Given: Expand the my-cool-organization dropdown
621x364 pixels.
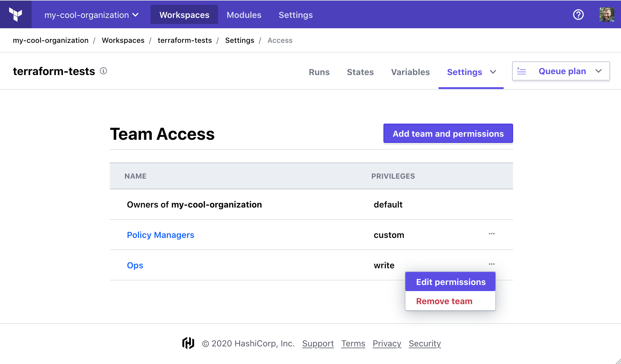Looking at the screenshot, I should coord(92,15).
